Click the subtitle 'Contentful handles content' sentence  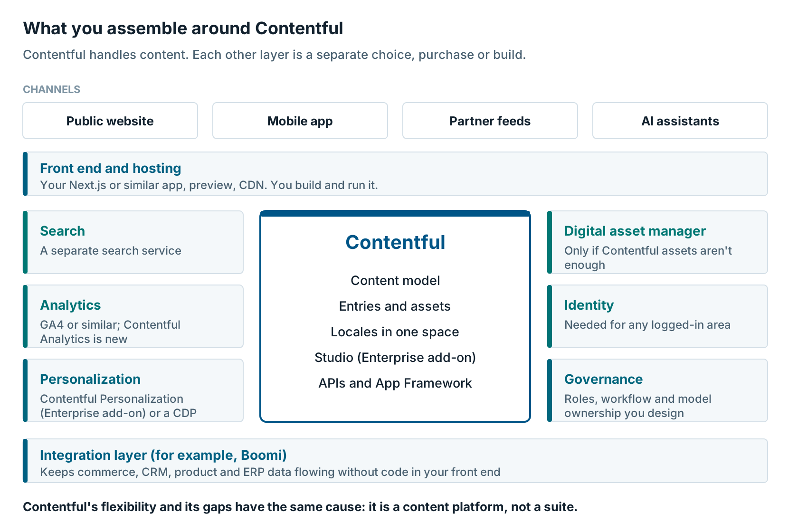(x=275, y=55)
